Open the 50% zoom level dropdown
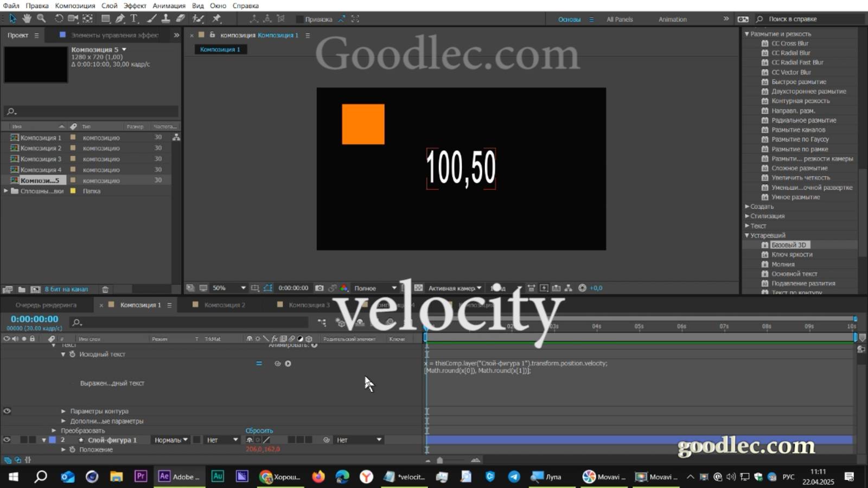This screenshot has width=868, height=488. (x=228, y=288)
